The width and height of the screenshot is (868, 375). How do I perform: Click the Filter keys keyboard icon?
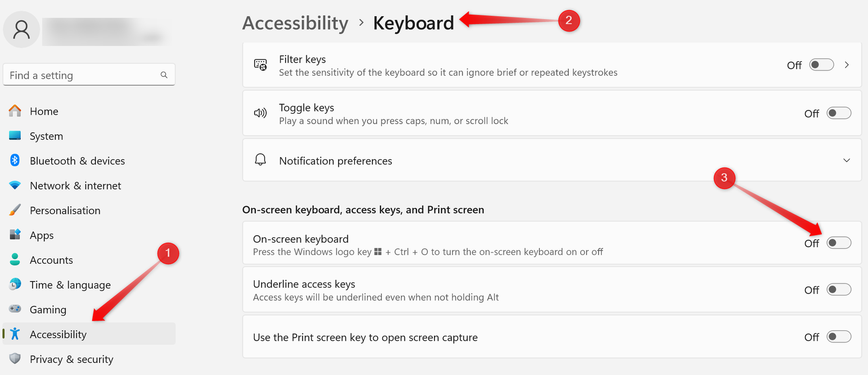260,64
